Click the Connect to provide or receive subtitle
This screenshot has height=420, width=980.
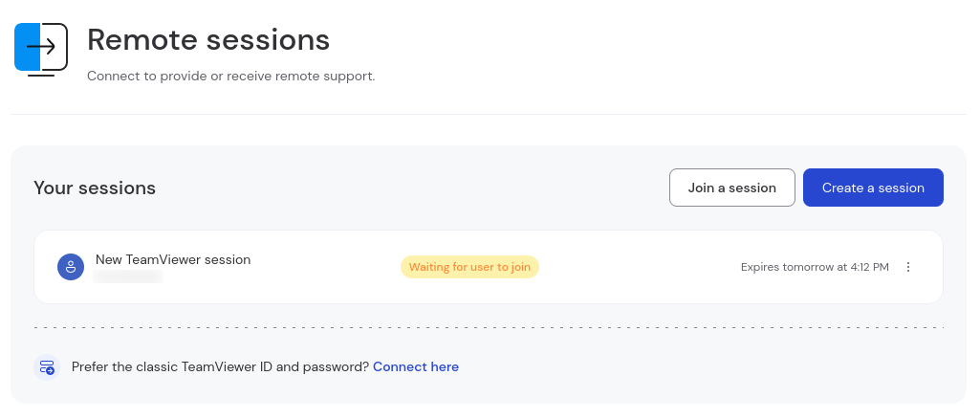tap(230, 77)
